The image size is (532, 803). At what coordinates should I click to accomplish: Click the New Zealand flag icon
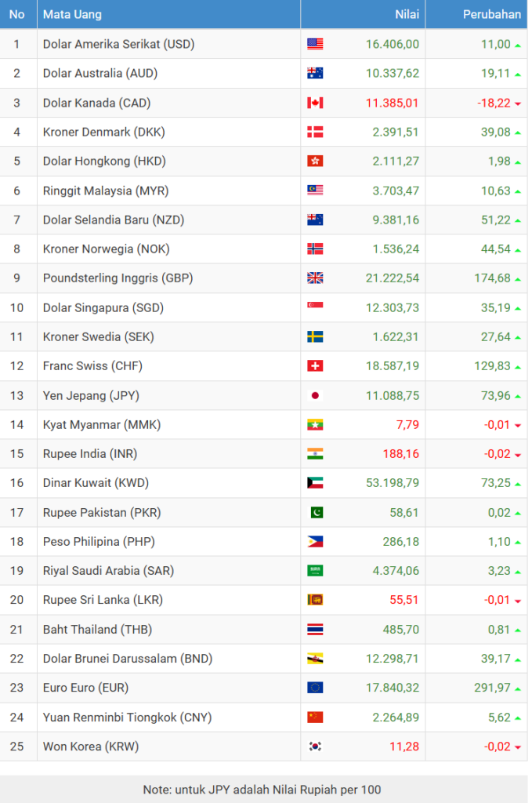(x=315, y=220)
